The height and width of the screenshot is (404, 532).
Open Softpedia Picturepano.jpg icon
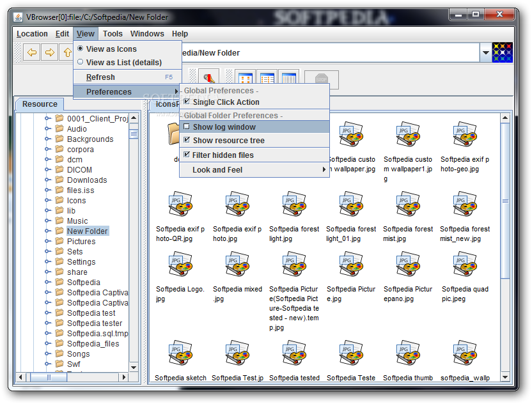(408, 265)
